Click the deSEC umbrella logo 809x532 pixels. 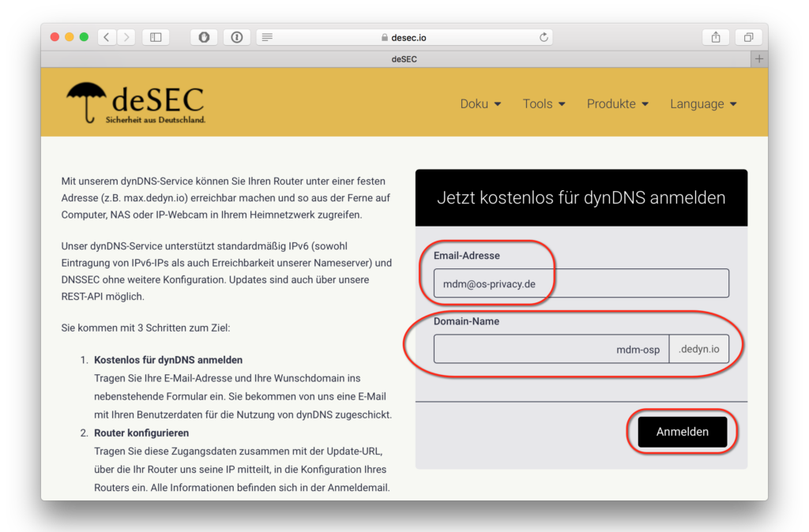[x=136, y=103]
